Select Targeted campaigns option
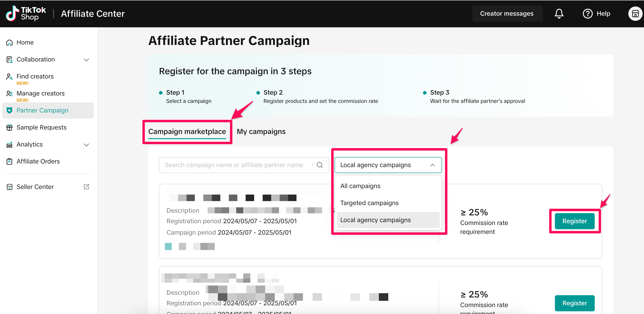The image size is (644, 314). click(369, 203)
